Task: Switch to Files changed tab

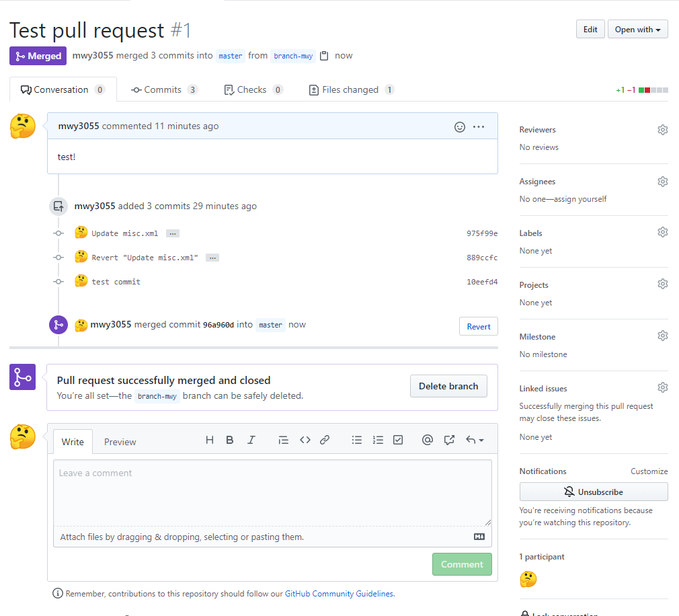Action: pos(351,89)
